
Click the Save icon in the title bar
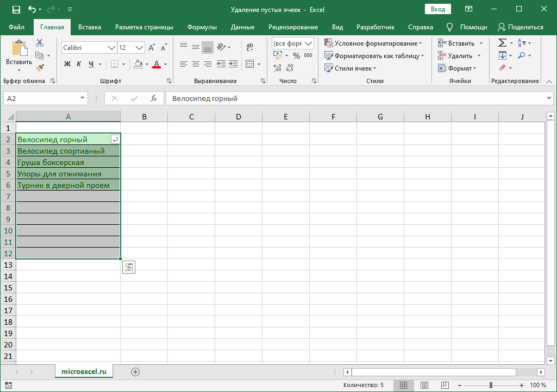(x=16, y=9)
